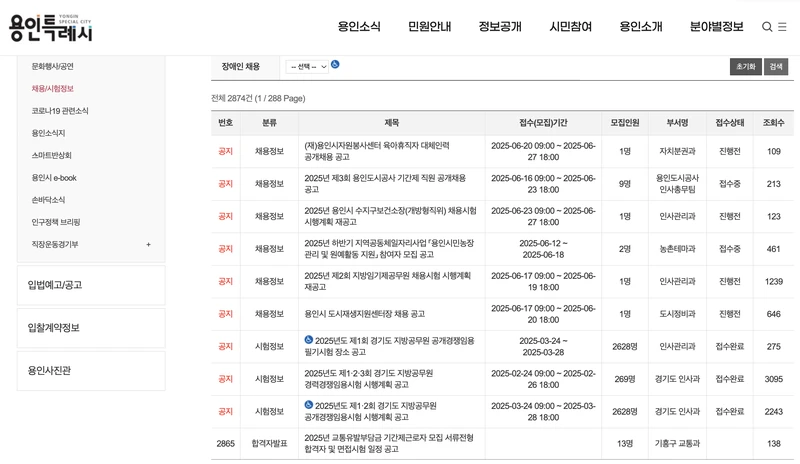This screenshot has width=800, height=464.
Task: Click the 접수(모집)기간 column header
Action: (543, 123)
